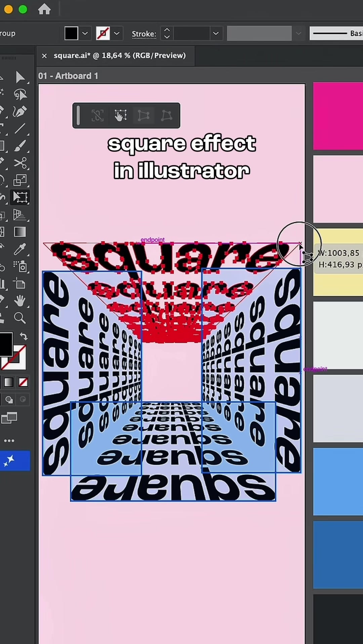
Task: Select the Artboard tool
Action: pyautogui.click(x=20, y=284)
